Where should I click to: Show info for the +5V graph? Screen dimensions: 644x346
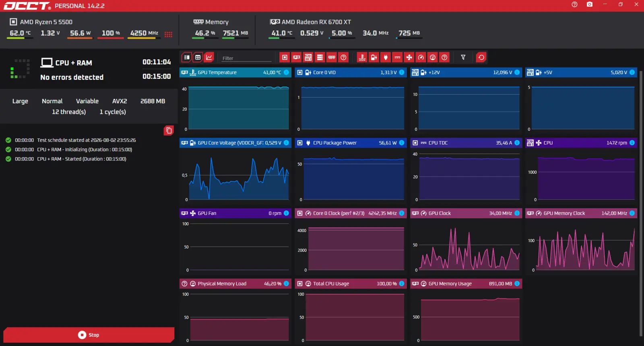coord(632,72)
